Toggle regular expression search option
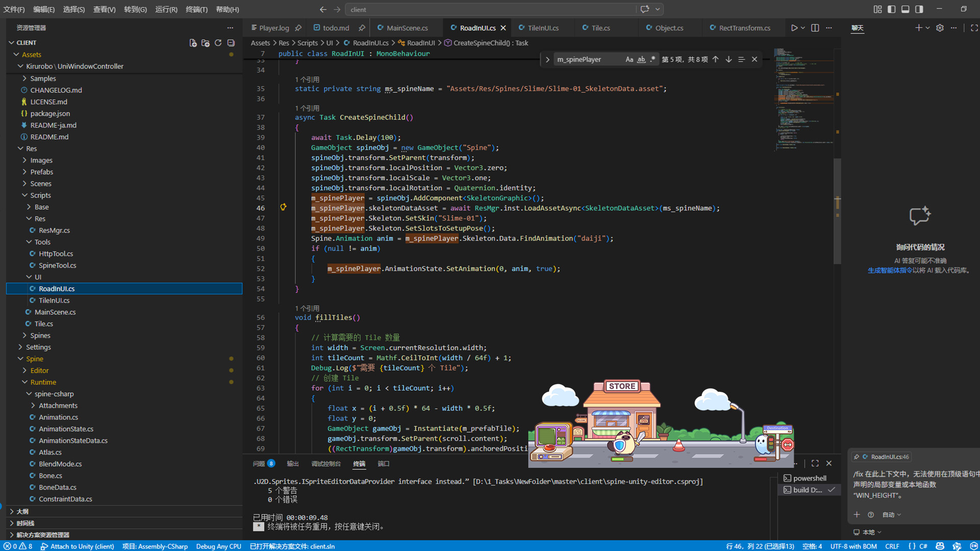 (653, 60)
